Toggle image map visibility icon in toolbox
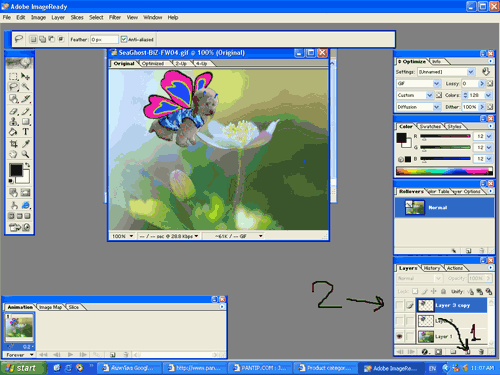 click(x=13, y=193)
